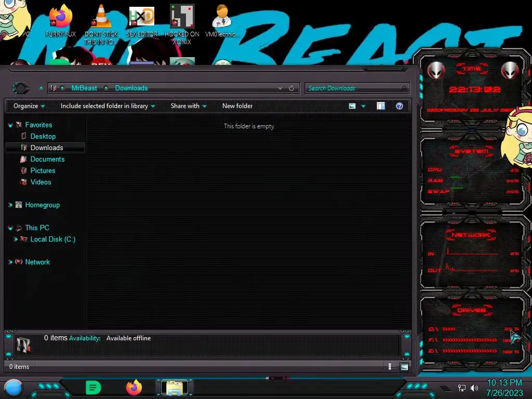532x399 pixels.
Task: Click the RAM usage meter
Action: pos(473,181)
